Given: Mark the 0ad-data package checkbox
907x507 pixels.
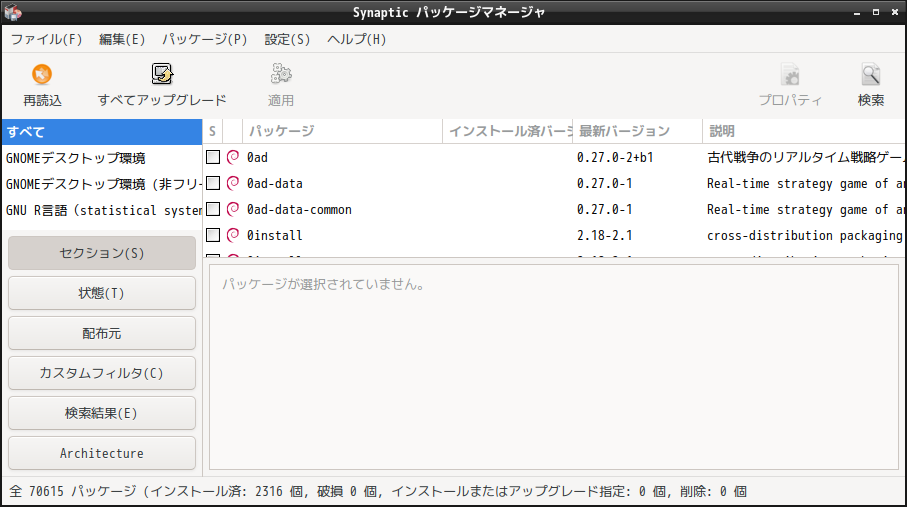Looking at the screenshot, I should click(x=213, y=183).
